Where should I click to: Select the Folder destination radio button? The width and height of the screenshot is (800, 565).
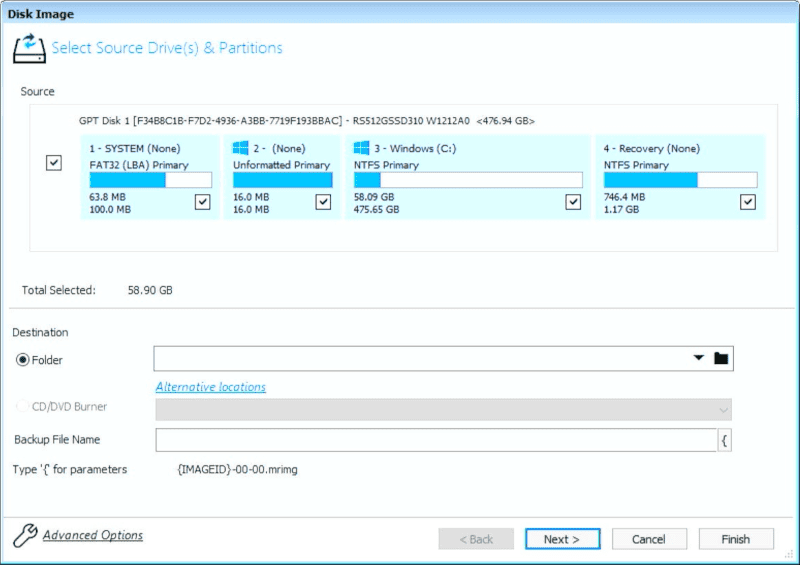[23, 360]
